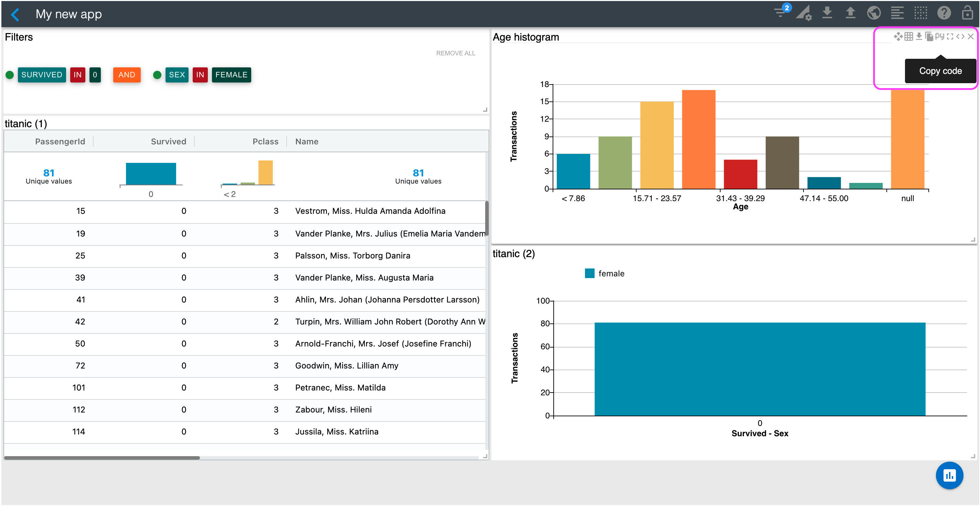Click the AND operator chip

[127, 75]
